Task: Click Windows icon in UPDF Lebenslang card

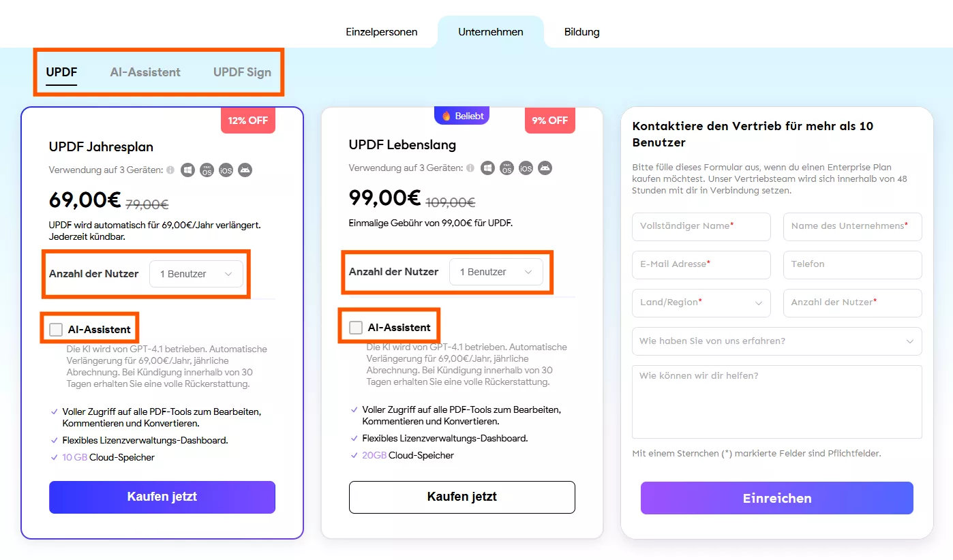Action: click(x=487, y=168)
